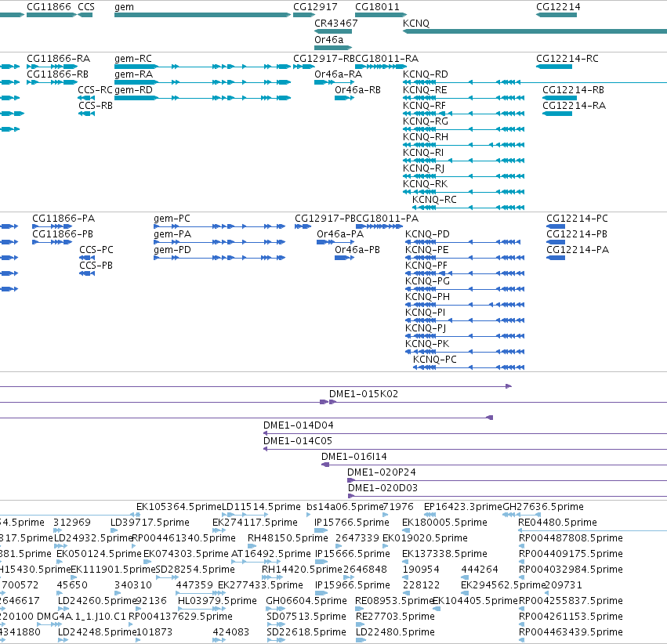Select transcript gem-RA label
Image resolution: width=667 pixels, height=644 pixels.
(x=133, y=74)
